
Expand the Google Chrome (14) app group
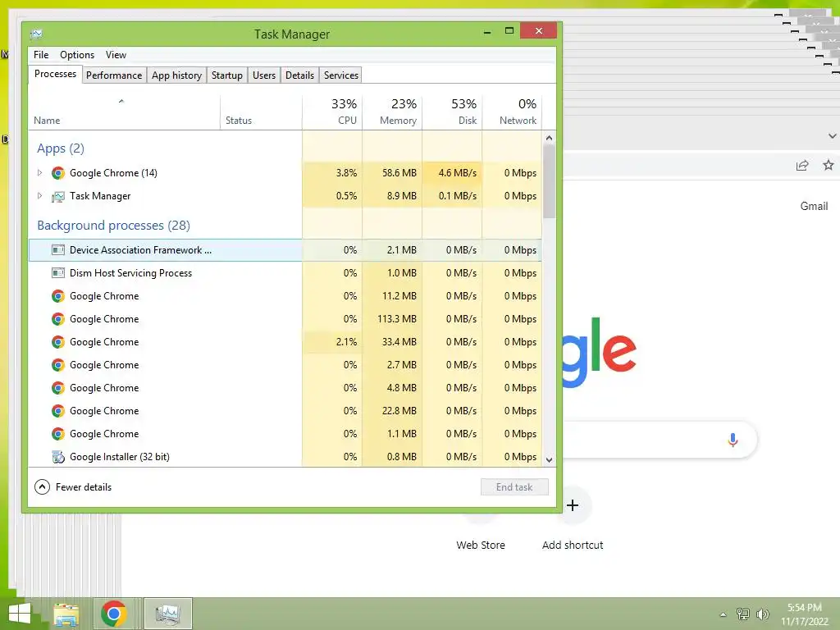[39, 172]
